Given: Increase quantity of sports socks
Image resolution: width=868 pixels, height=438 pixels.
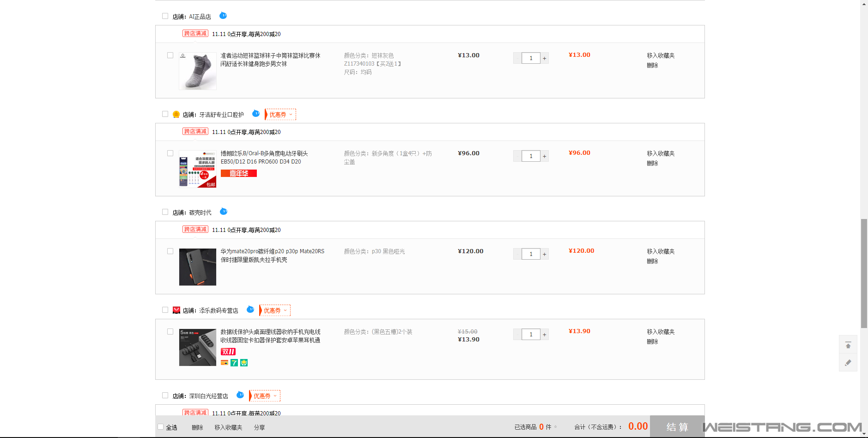Looking at the screenshot, I should click(x=545, y=58).
